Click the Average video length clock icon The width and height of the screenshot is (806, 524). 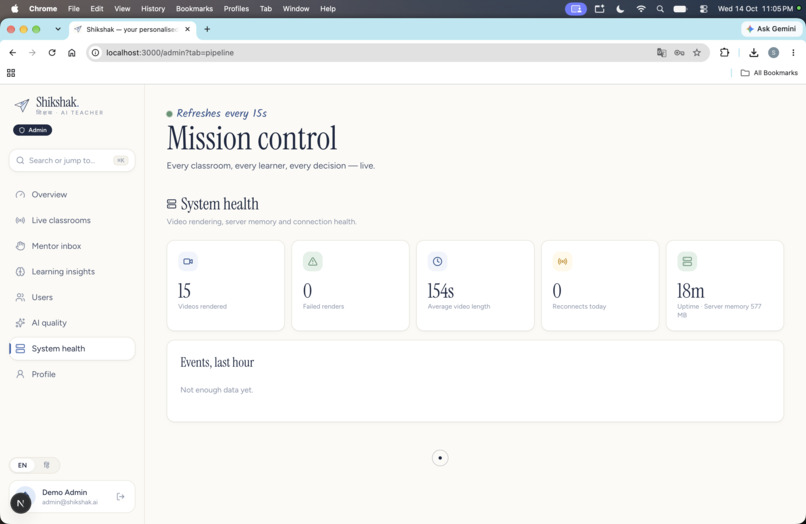point(437,261)
